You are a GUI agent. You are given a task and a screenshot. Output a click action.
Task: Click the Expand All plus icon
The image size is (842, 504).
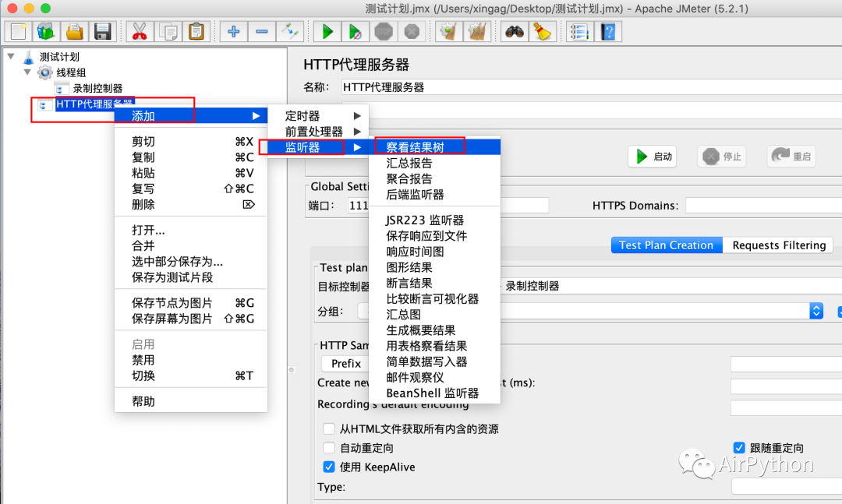[x=234, y=32]
